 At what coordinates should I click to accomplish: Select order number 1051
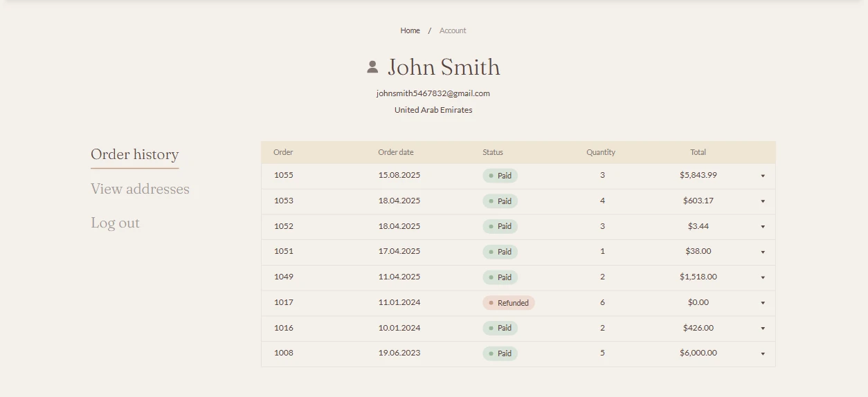pos(284,251)
